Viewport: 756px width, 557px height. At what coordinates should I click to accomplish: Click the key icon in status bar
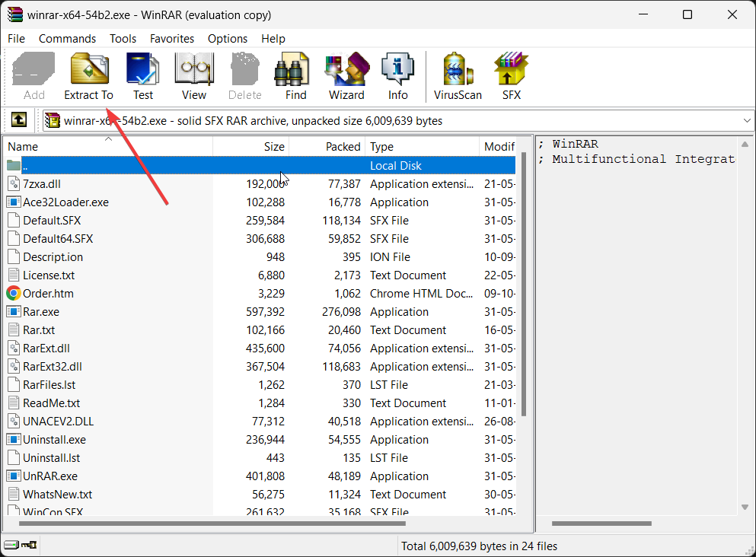(29, 545)
